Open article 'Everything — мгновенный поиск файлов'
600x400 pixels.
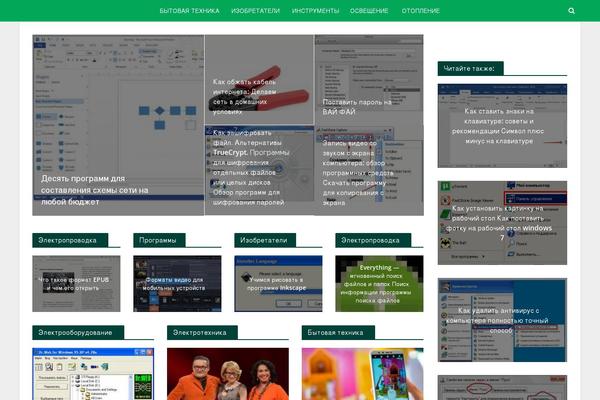379,284
